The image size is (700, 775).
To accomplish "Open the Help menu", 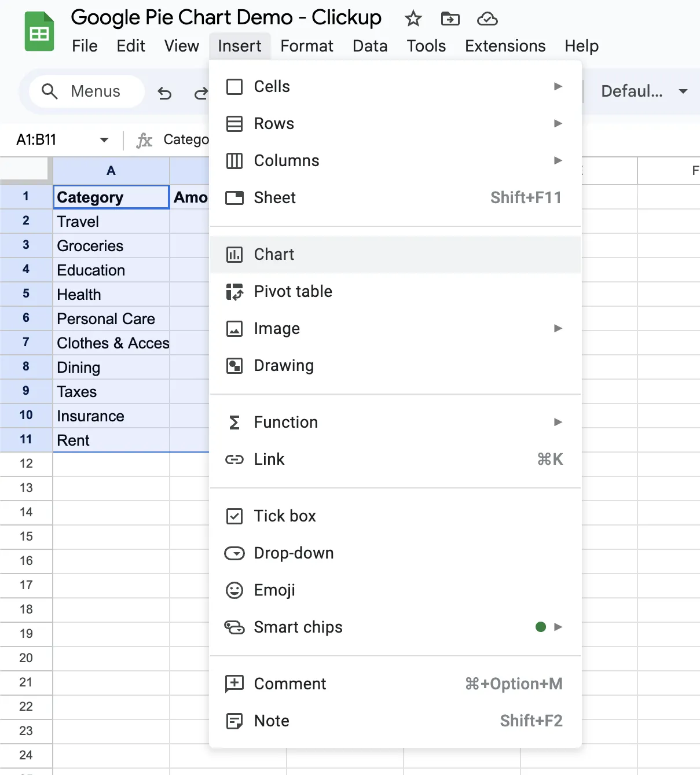I will pos(582,46).
